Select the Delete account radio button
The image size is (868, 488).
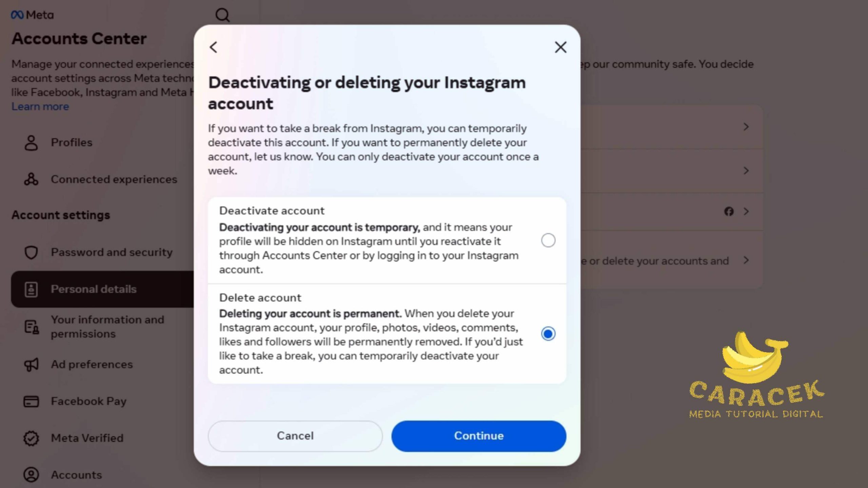548,334
